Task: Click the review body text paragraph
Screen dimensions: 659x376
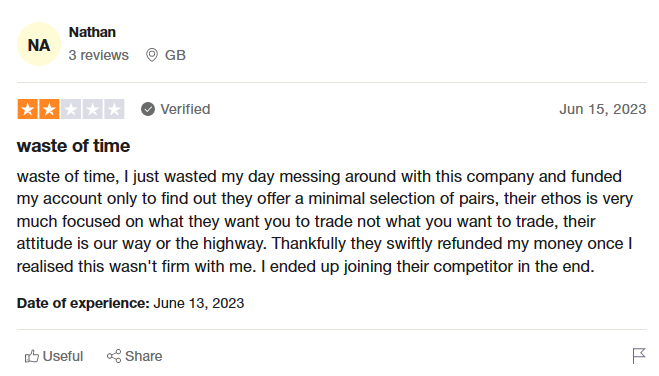Action: (x=325, y=221)
